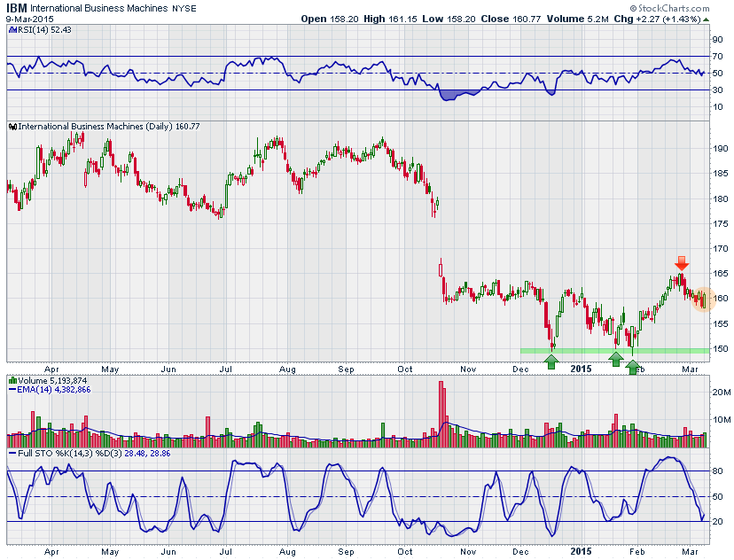Screen dimensions: 734x560
Task: Click the EMA(14) 4,382,866 legend text
Action: point(54,389)
